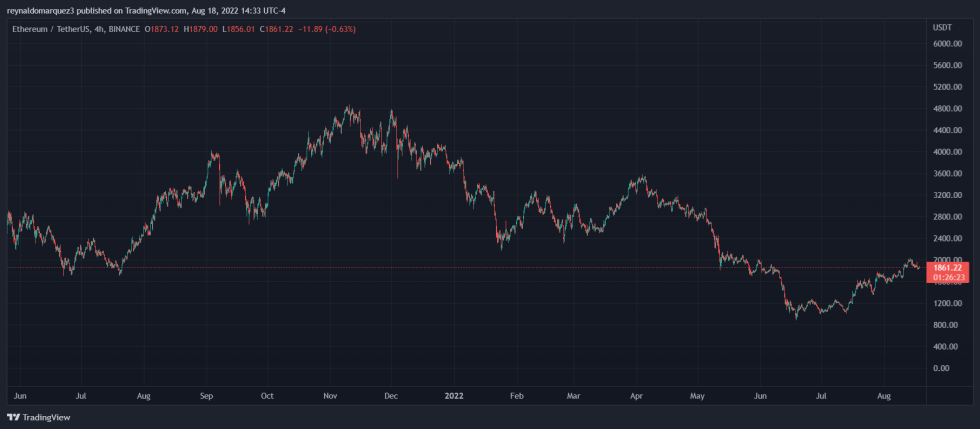This screenshot has height=429, width=980.
Task: Click the 4000.00 price axis label
Action: pos(948,152)
